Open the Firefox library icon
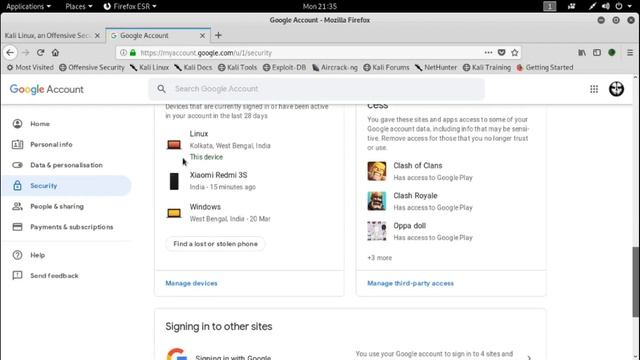The image size is (640, 360). 582,53
